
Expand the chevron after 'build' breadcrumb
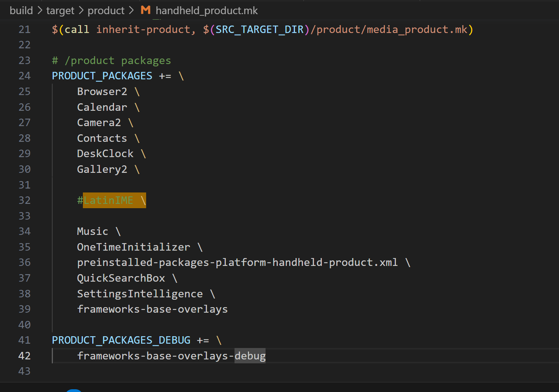point(40,11)
